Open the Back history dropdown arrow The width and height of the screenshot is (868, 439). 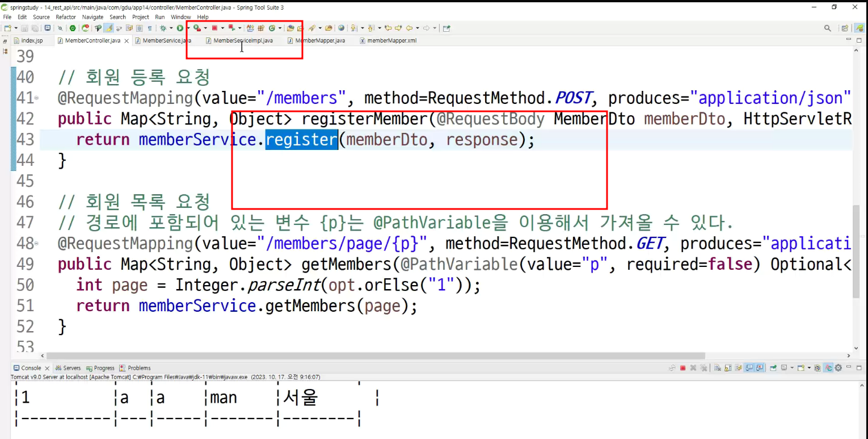pos(418,28)
